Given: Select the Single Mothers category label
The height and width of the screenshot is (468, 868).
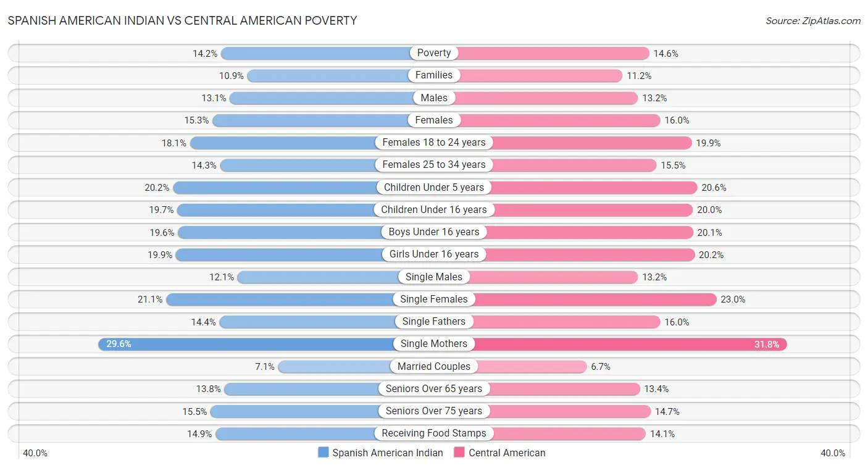Looking at the screenshot, I should pyautogui.click(x=434, y=344).
